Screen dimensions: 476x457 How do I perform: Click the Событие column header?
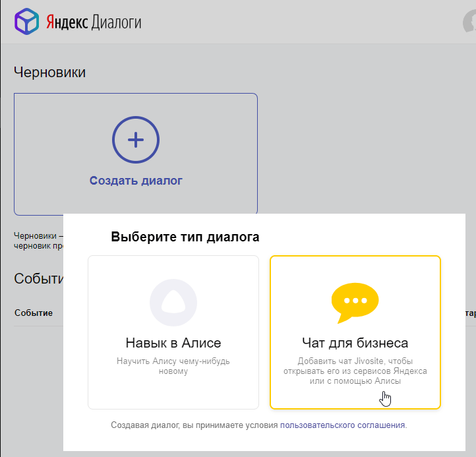[x=34, y=313]
